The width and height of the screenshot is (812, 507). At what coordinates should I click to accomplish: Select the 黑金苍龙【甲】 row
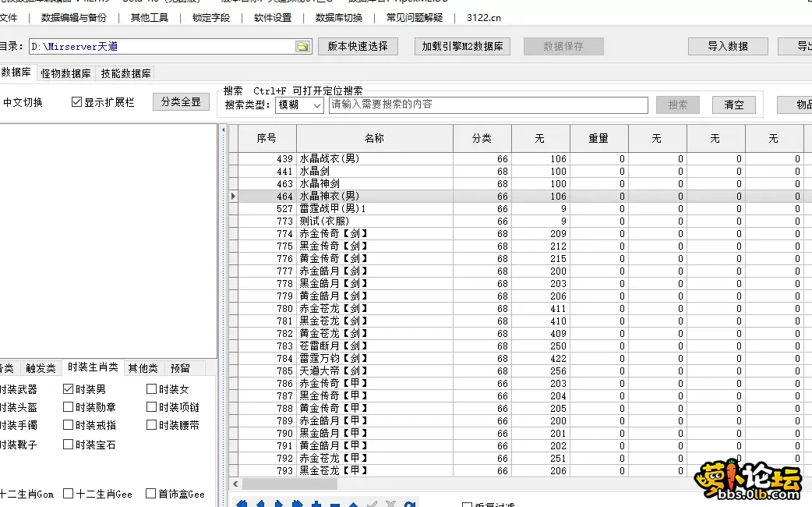[x=521, y=470]
